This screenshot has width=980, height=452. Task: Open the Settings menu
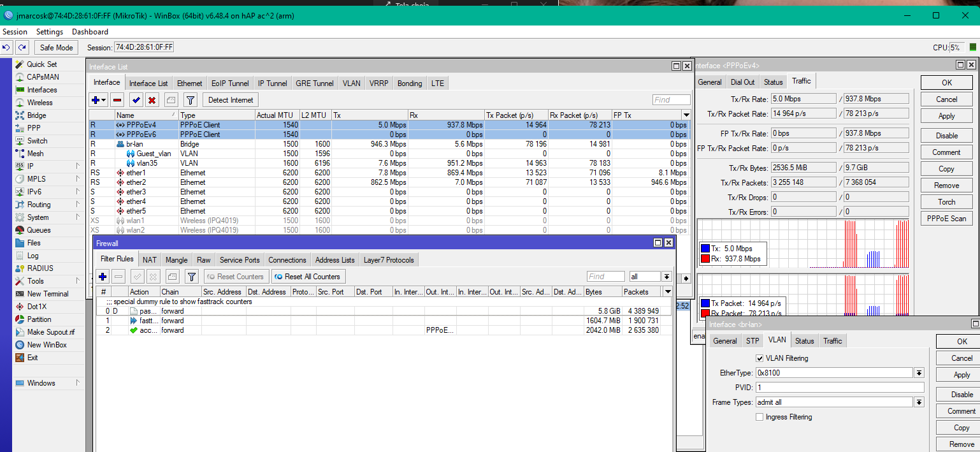pyautogui.click(x=50, y=32)
